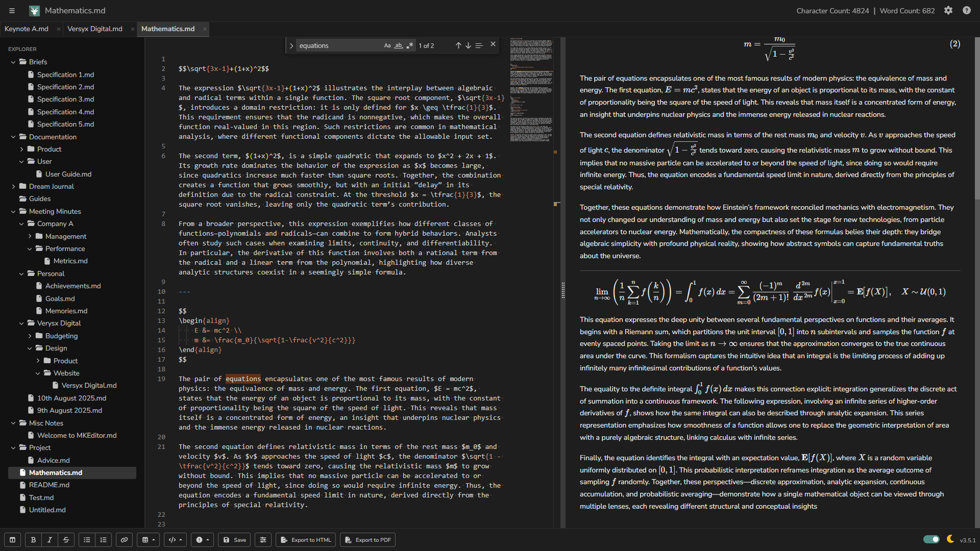The height and width of the screenshot is (551, 980).
Task: Insert a hyperlink with link icon
Action: click(x=124, y=540)
